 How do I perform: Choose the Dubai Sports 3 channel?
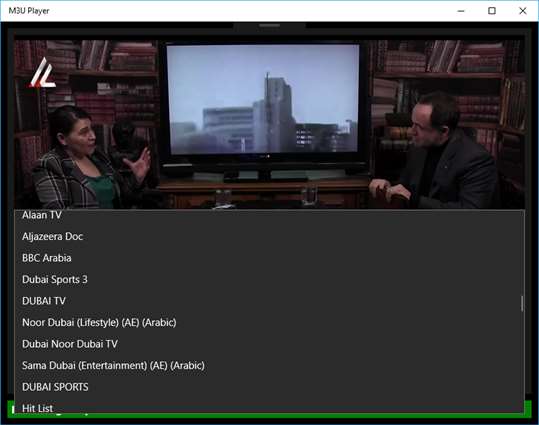click(x=270, y=280)
